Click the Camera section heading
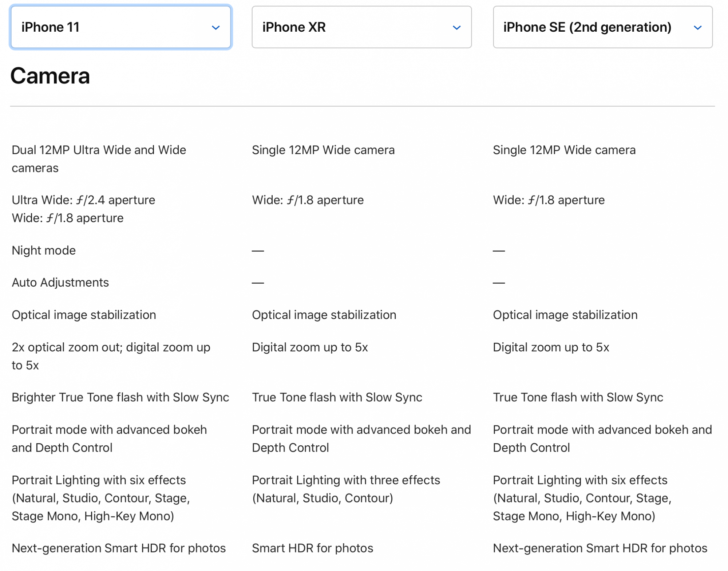This screenshot has height=571, width=728. click(x=50, y=76)
